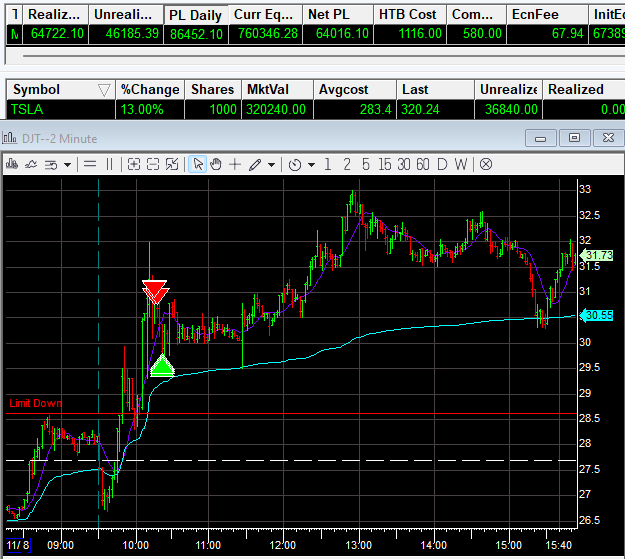Click the MktVal column header
This screenshot has width=625, height=559.
tap(277, 89)
